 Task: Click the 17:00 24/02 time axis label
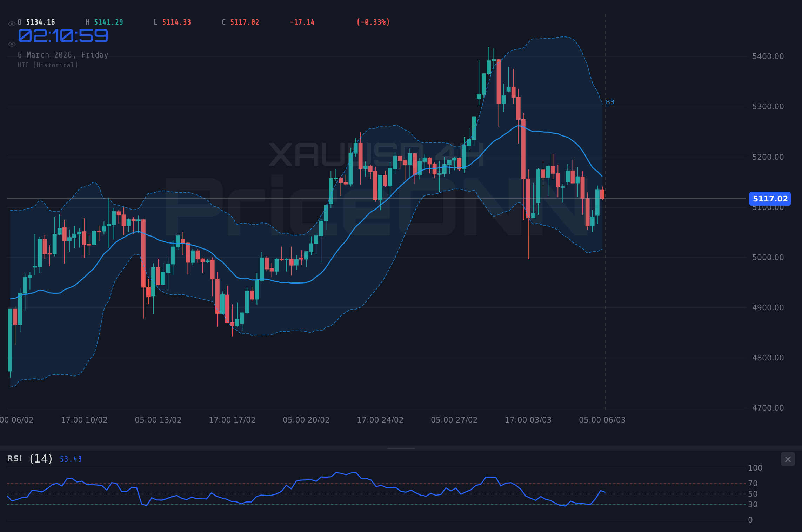pyautogui.click(x=380, y=420)
